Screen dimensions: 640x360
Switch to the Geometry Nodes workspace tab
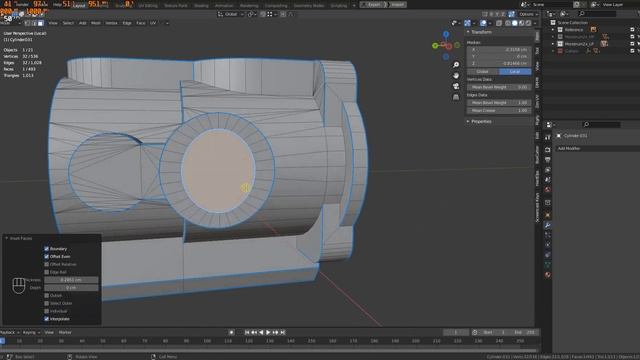(x=309, y=6)
